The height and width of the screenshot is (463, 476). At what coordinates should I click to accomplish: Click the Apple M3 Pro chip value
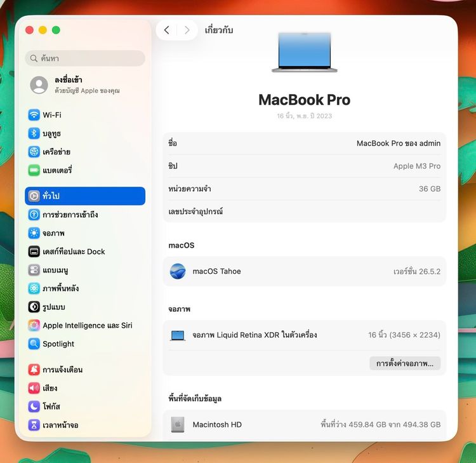coord(417,166)
